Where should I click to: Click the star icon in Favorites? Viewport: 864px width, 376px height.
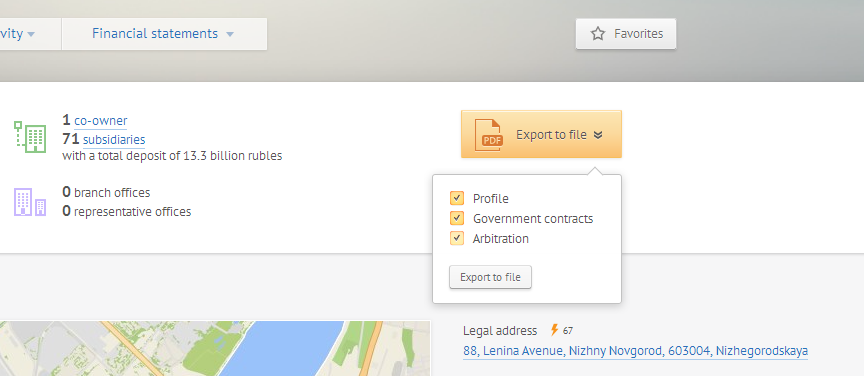tap(598, 34)
